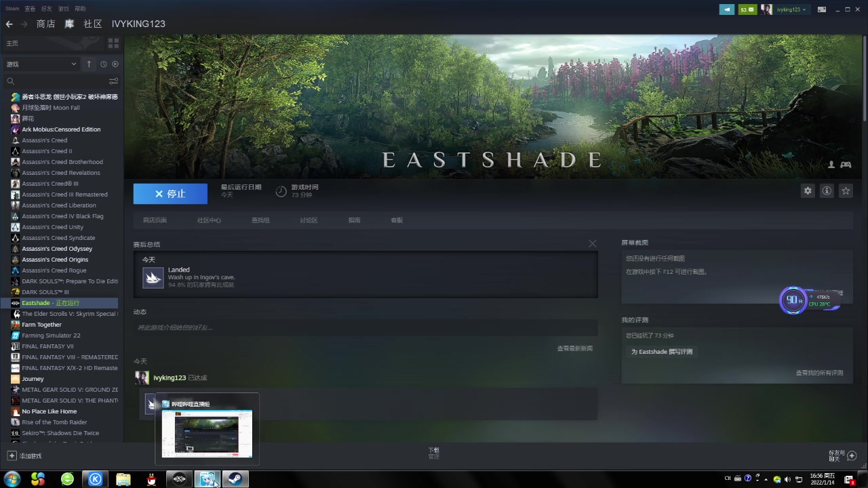Open the QQ penguin taskbar icon
The width and height of the screenshot is (868, 488).
pos(151,479)
